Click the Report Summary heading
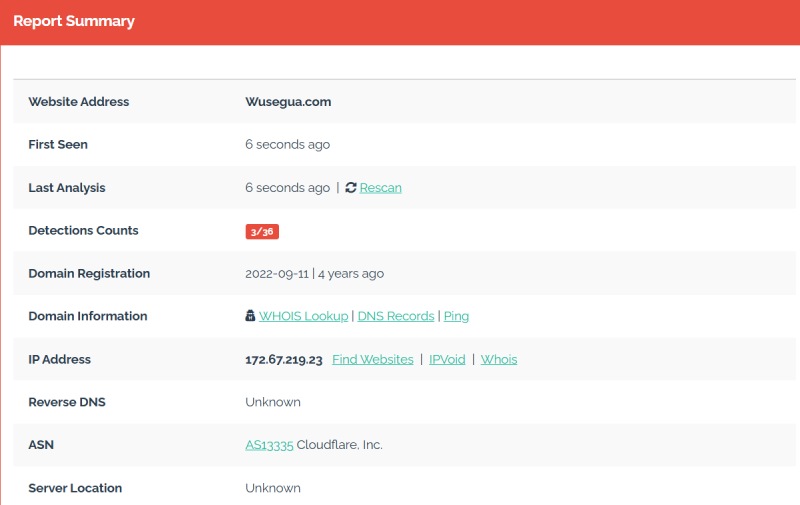The width and height of the screenshot is (800, 505). (74, 21)
